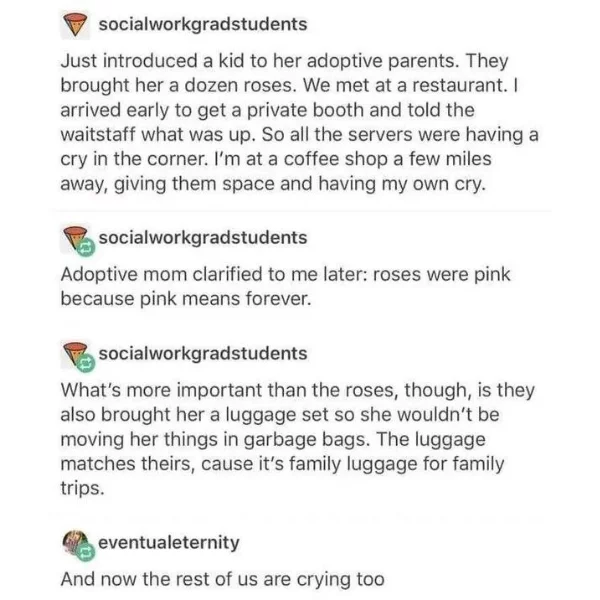
Task: Click the pizza avatar on the first post
Action: [x=75, y=25]
